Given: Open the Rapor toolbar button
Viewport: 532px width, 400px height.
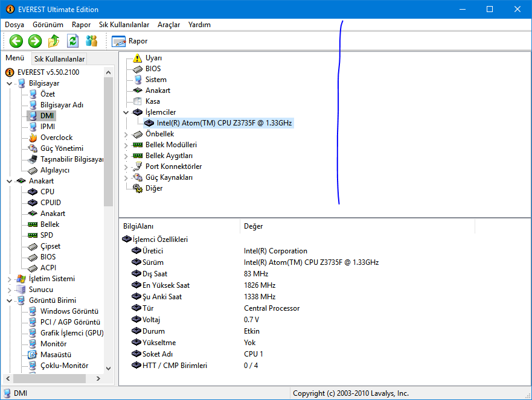Looking at the screenshot, I should pos(130,41).
